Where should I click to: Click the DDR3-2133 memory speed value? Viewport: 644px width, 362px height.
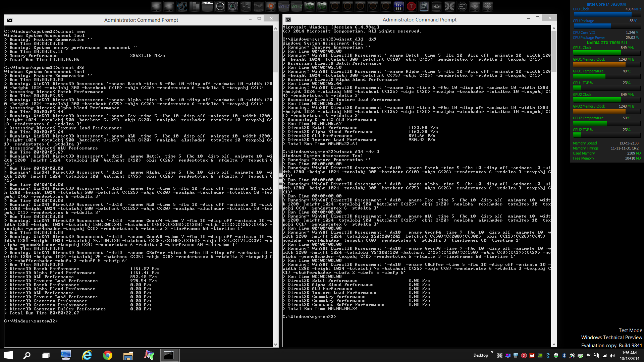tap(629, 143)
